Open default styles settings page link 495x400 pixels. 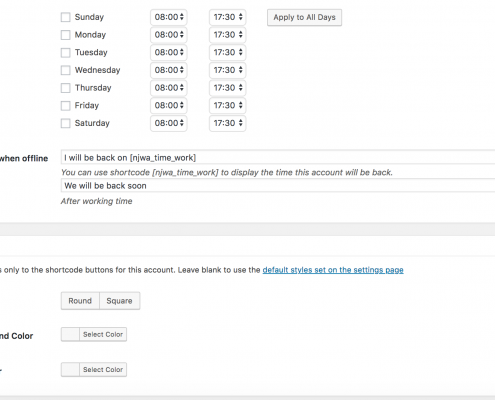point(333,270)
